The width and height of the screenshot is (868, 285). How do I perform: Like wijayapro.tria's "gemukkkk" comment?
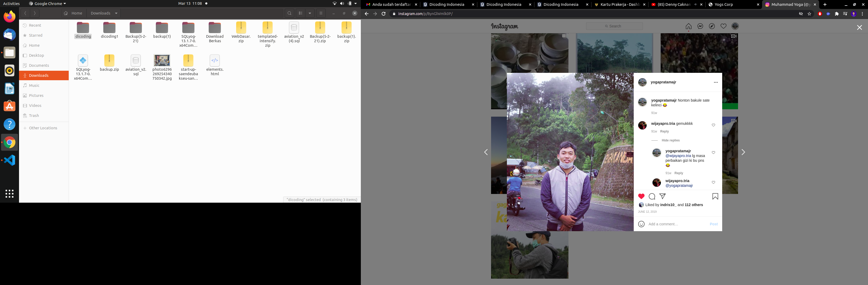click(x=713, y=125)
